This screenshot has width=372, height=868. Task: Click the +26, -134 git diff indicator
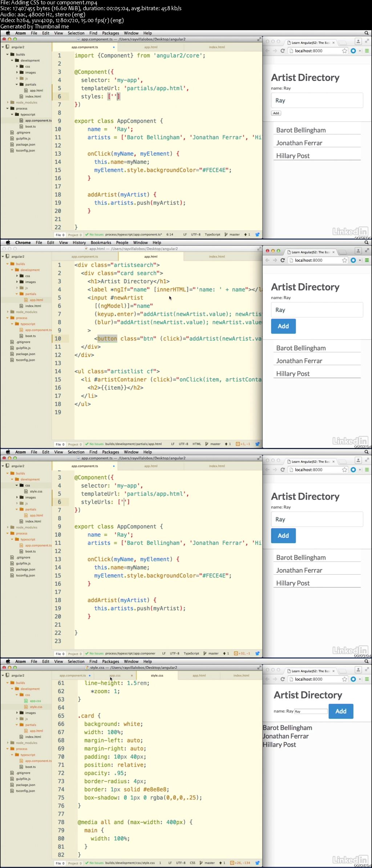coord(240,863)
